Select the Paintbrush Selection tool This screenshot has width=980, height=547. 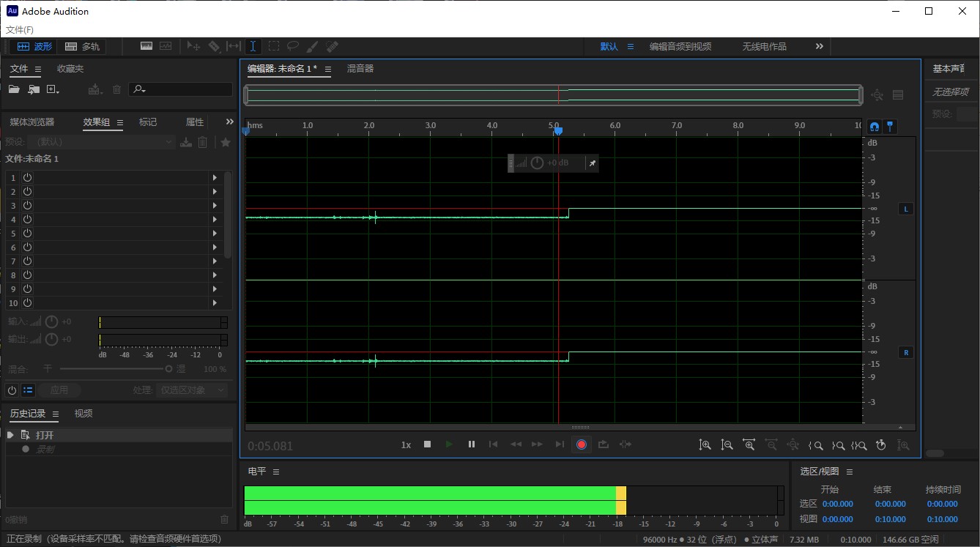pos(312,46)
